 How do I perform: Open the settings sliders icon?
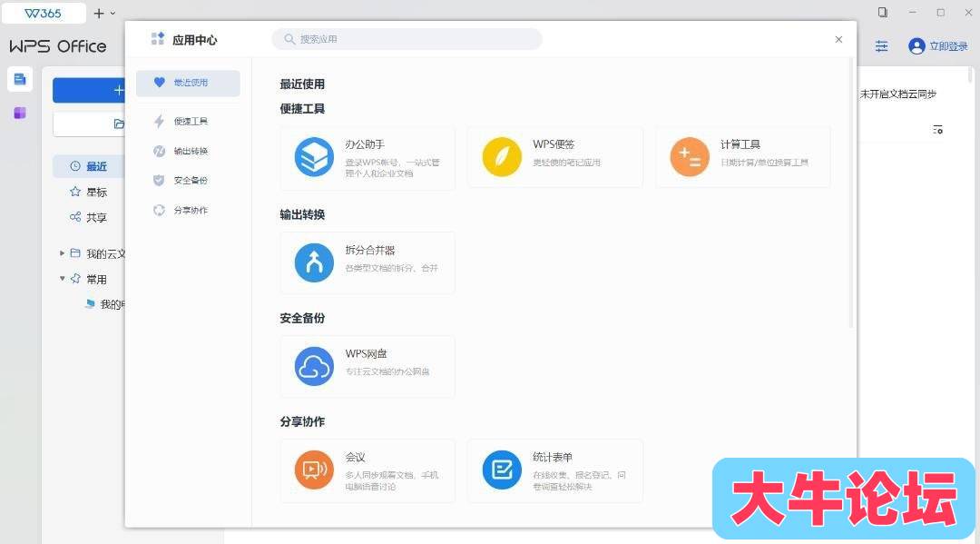click(881, 46)
